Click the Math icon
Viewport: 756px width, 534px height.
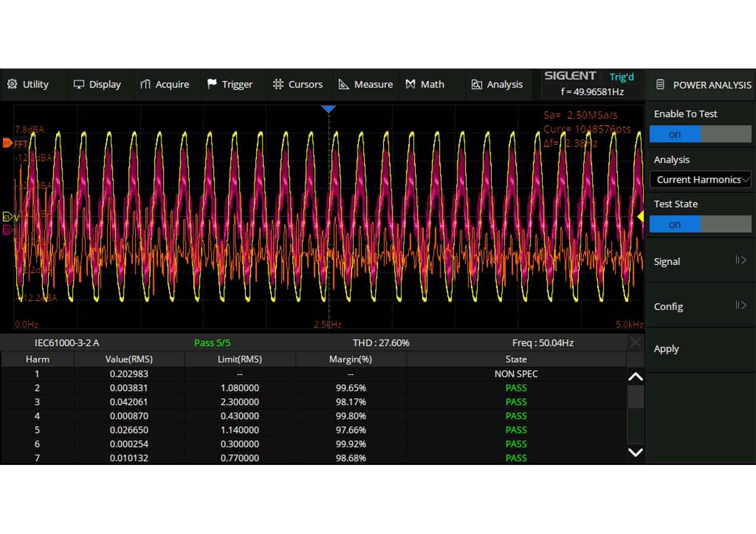(411, 84)
